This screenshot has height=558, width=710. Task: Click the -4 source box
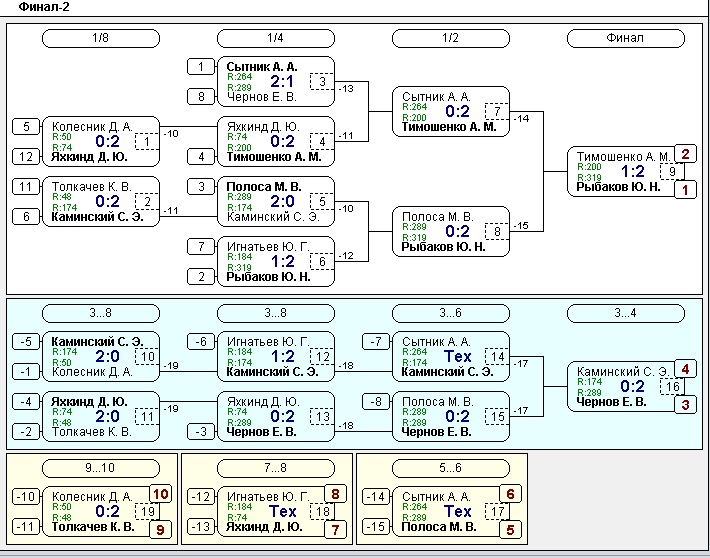(x=26, y=402)
